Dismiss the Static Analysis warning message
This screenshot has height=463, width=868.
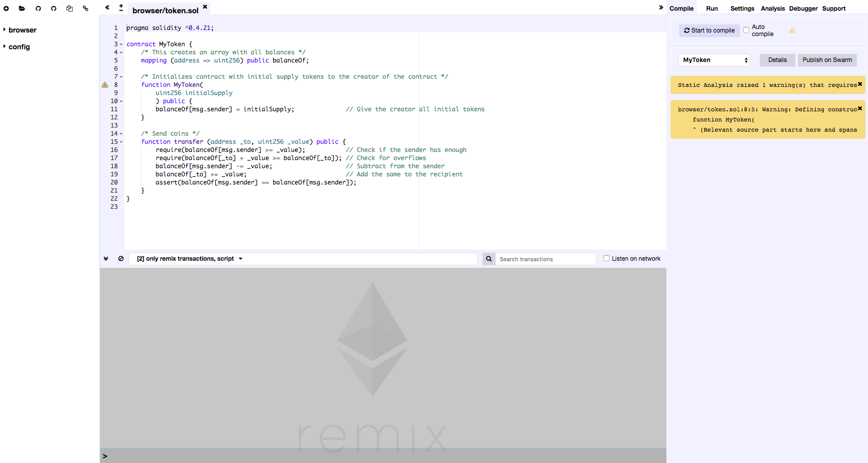point(860,84)
